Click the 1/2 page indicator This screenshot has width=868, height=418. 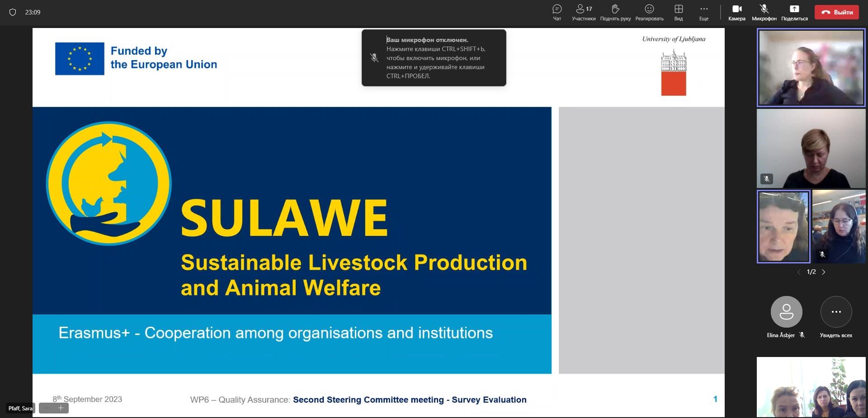[x=811, y=272]
